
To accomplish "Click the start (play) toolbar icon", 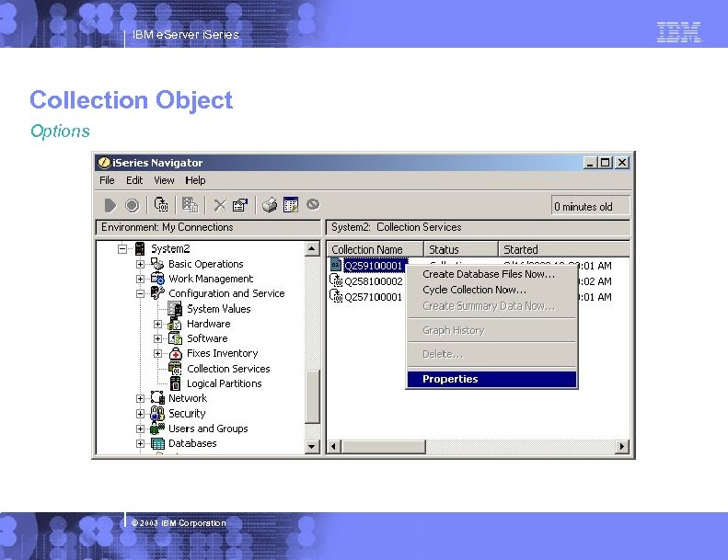I will click(110, 205).
